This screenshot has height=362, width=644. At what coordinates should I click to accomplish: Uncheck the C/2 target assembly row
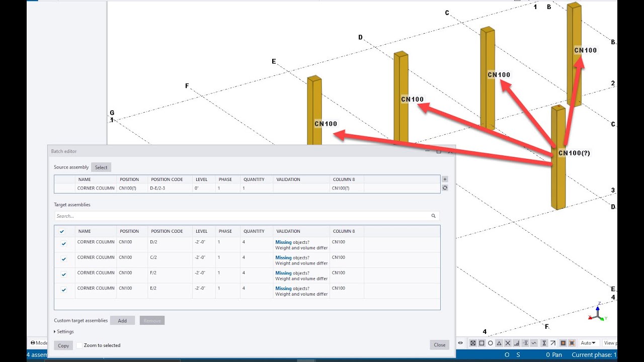63,259
